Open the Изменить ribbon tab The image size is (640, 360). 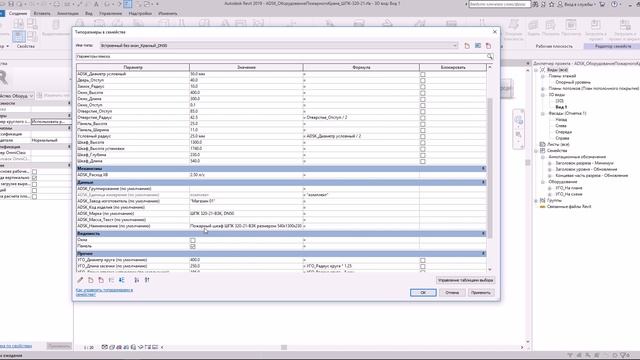tap(168, 13)
